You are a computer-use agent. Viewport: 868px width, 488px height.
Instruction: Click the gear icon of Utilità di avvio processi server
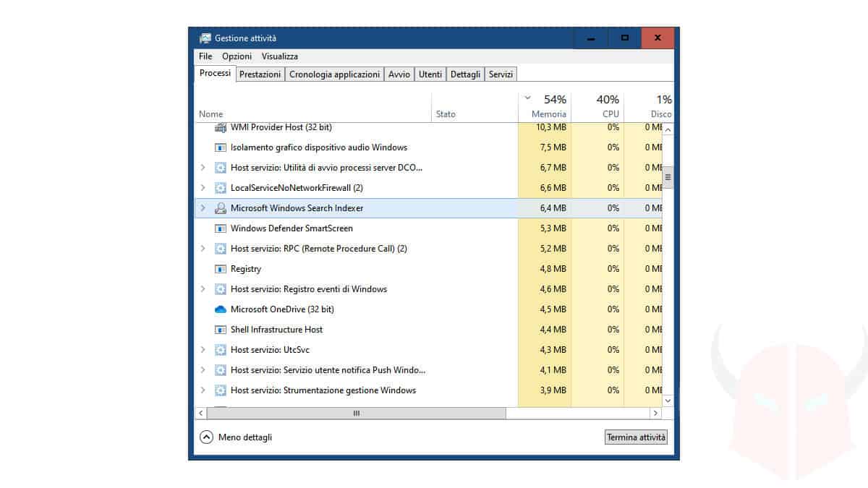(x=221, y=168)
